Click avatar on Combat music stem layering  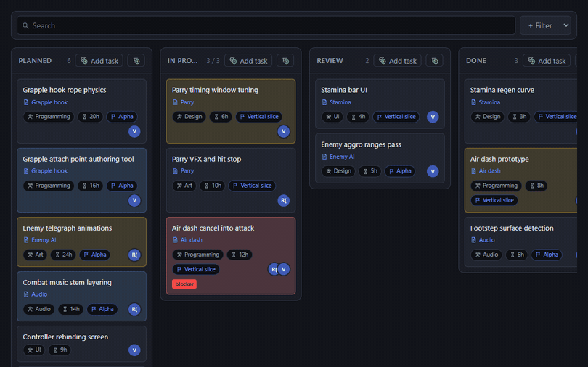tap(134, 309)
